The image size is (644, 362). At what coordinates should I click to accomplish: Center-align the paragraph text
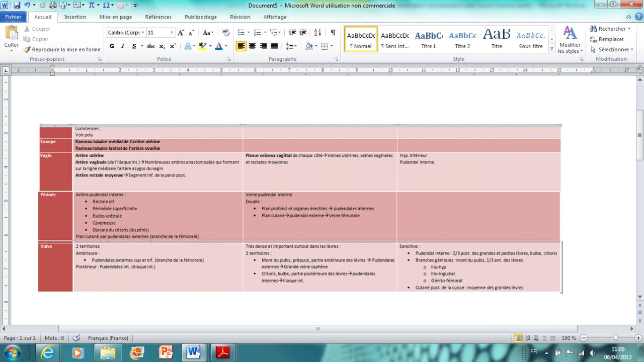click(252, 46)
